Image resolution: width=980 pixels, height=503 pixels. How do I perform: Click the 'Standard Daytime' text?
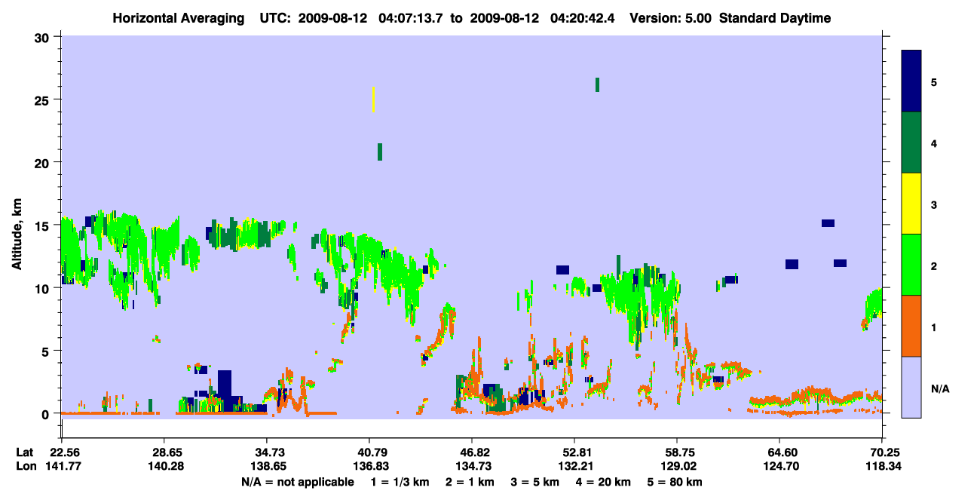775,18
